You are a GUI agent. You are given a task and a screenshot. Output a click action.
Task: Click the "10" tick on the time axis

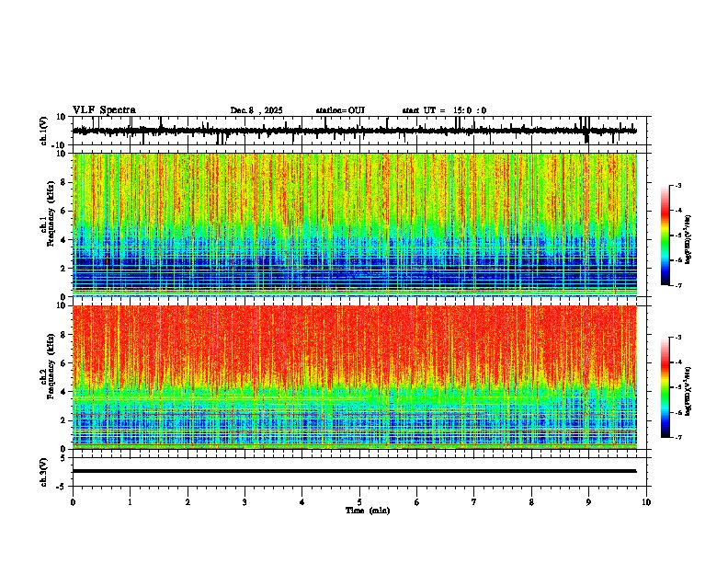pos(646,502)
